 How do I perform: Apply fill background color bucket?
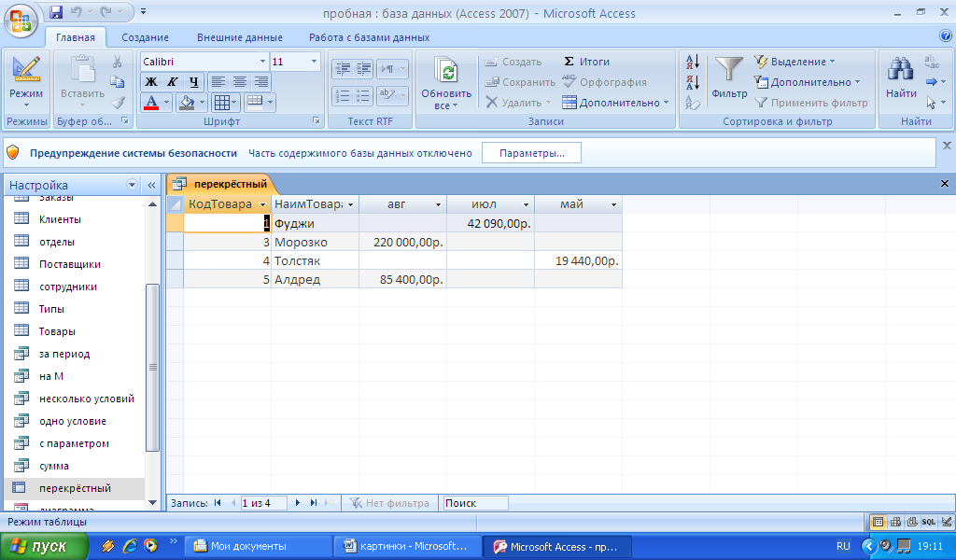pos(187,103)
